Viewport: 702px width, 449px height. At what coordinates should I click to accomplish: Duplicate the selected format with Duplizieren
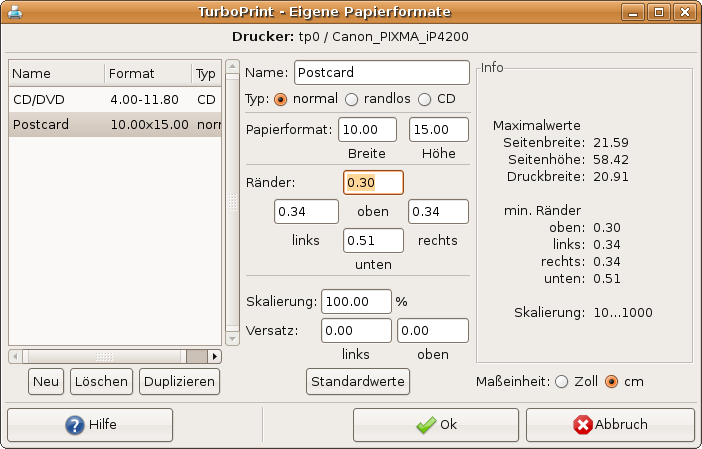click(179, 381)
